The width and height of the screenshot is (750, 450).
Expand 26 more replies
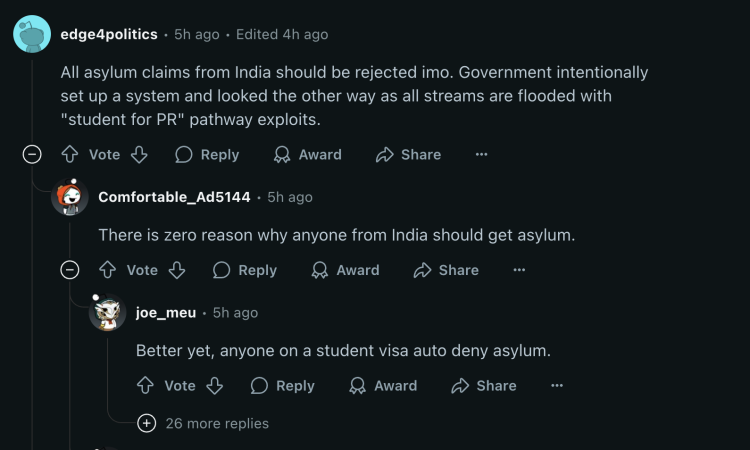[x=203, y=423]
